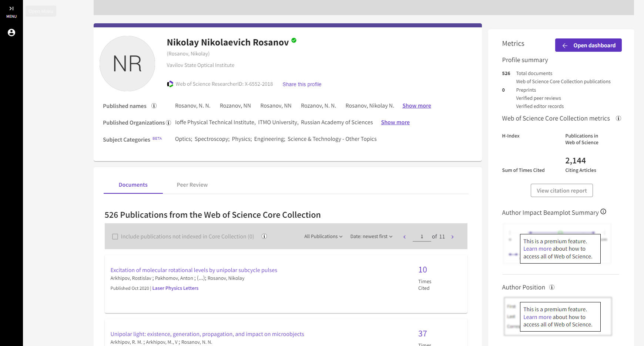Viewport: 644px width, 346px height.
Task: Go to previous page of publications
Action: (x=405, y=237)
